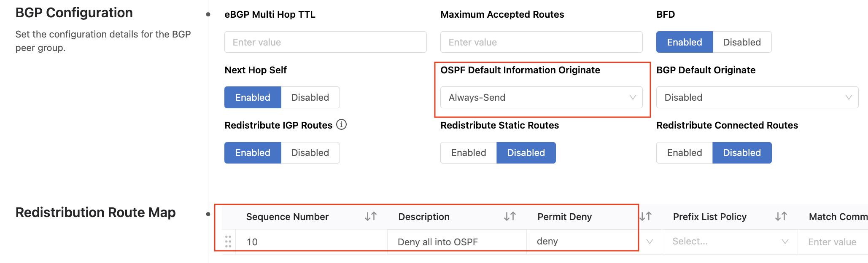Click the eBGP Multi Hop TTL field

coord(325,42)
